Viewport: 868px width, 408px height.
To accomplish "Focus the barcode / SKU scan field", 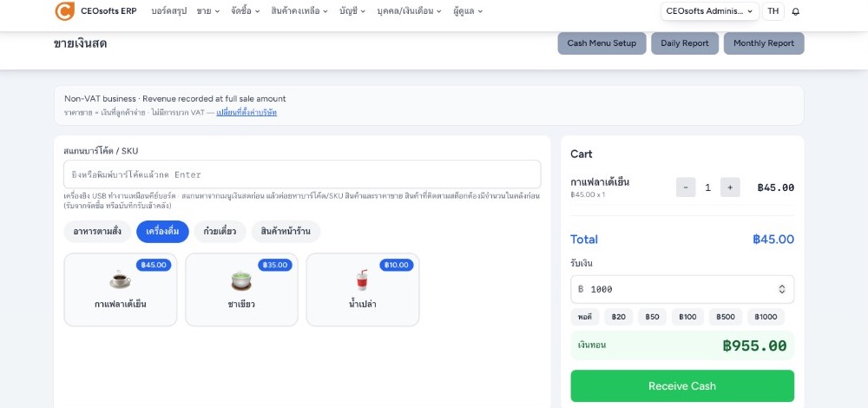I will [302, 174].
